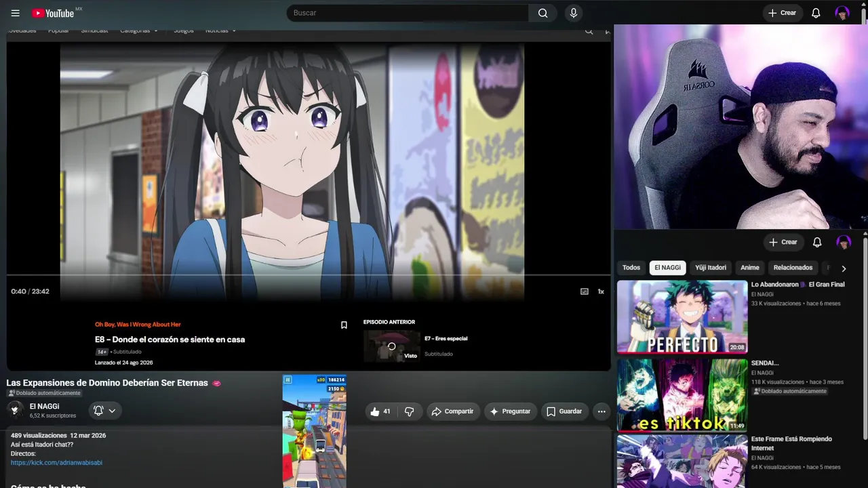Open the 1x playback speed control
868x488 pixels.
[x=601, y=291]
